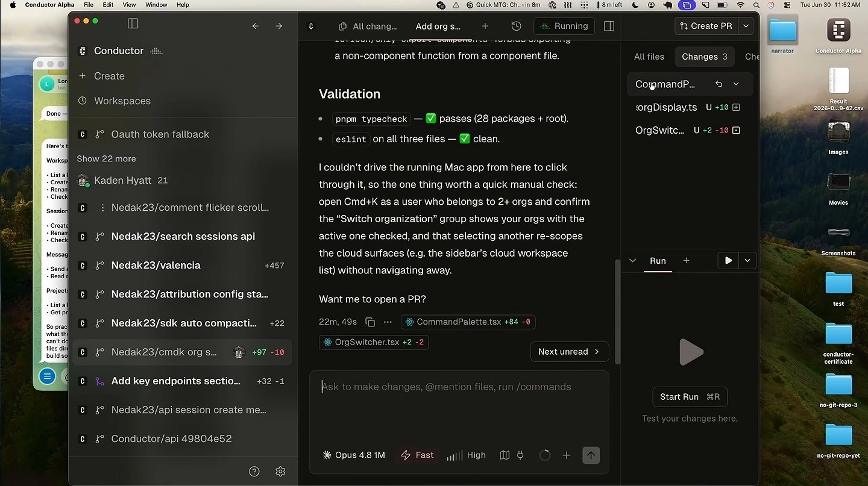Change the High effort level selector
The width and height of the screenshot is (868, 486).
(x=466, y=455)
